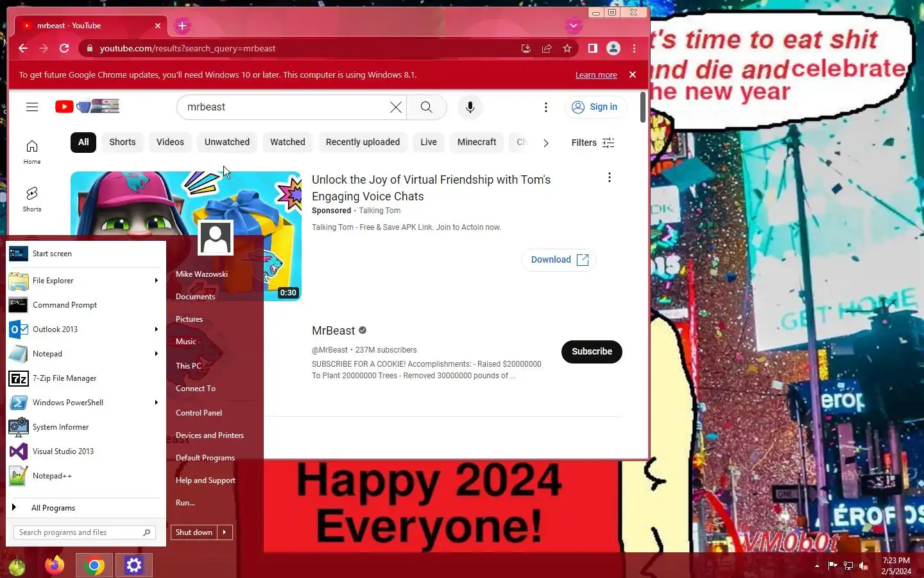The image size is (924, 578).
Task: Open Shut down options arrow
Action: [x=225, y=532]
